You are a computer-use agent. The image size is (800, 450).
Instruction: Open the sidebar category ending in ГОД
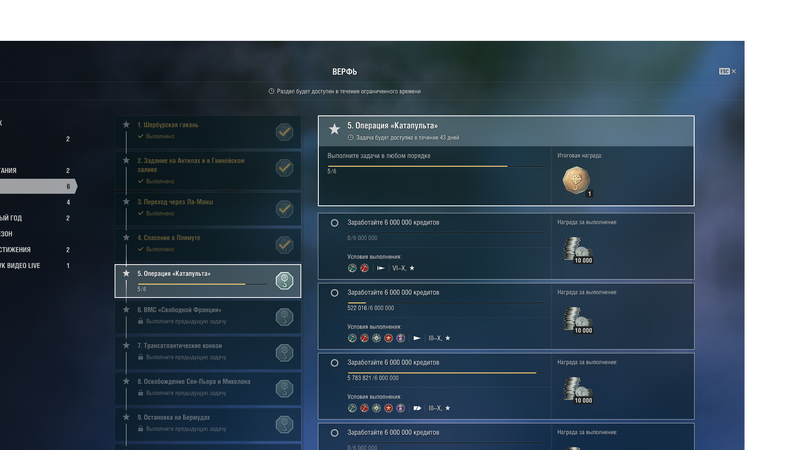point(36,218)
